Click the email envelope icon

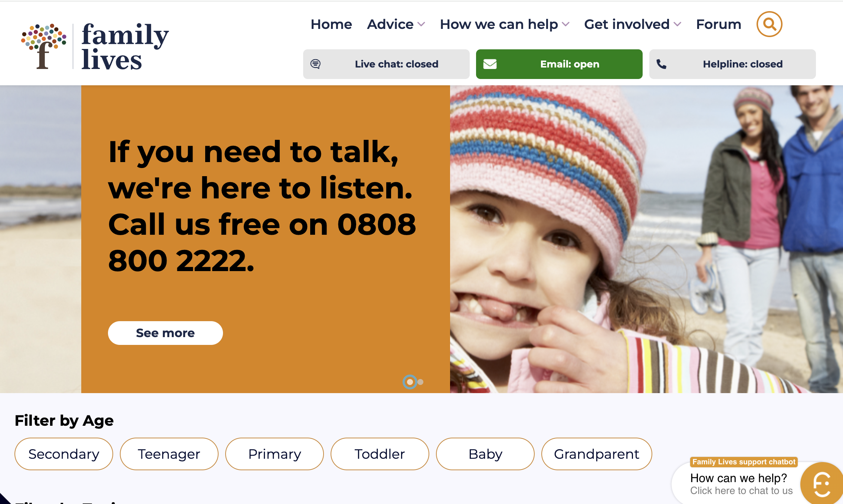point(490,64)
